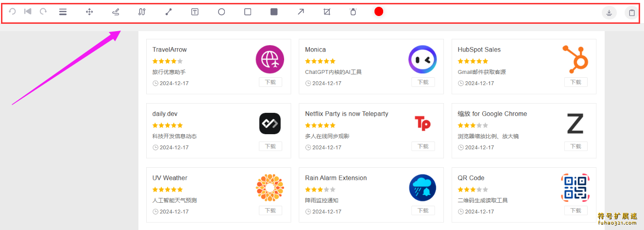644x230 pixels.
Task: Click the Z logo of 缩放 extension
Action: [x=576, y=124]
